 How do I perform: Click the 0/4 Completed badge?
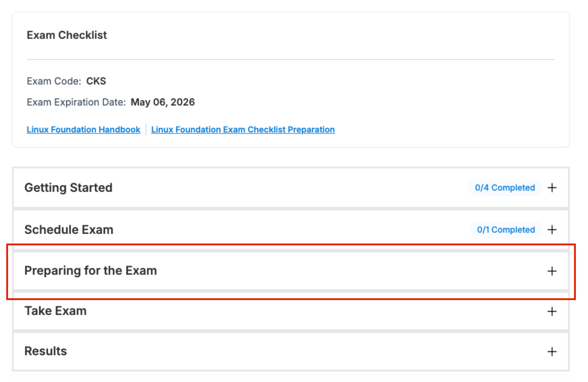pyautogui.click(x=505, y=188)
